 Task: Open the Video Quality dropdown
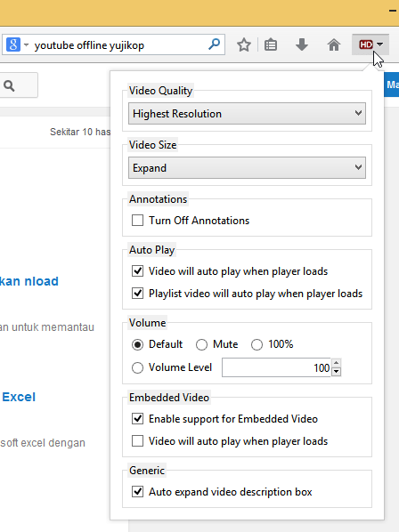click(x=247, y=113)
